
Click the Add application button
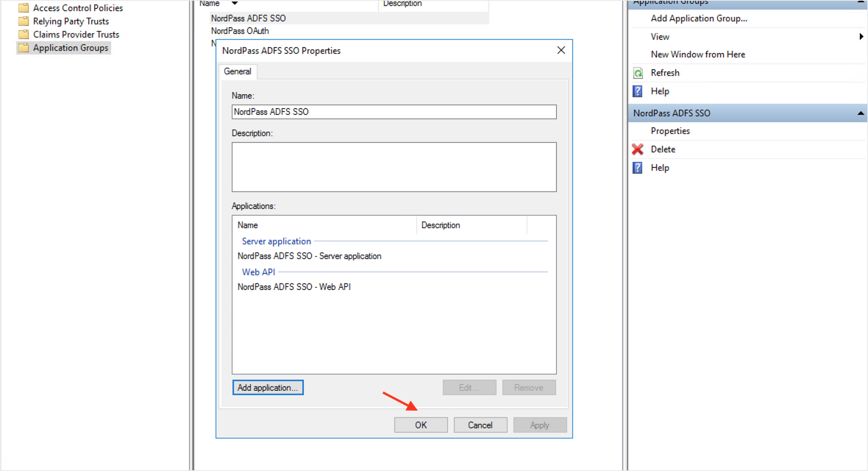268,387
